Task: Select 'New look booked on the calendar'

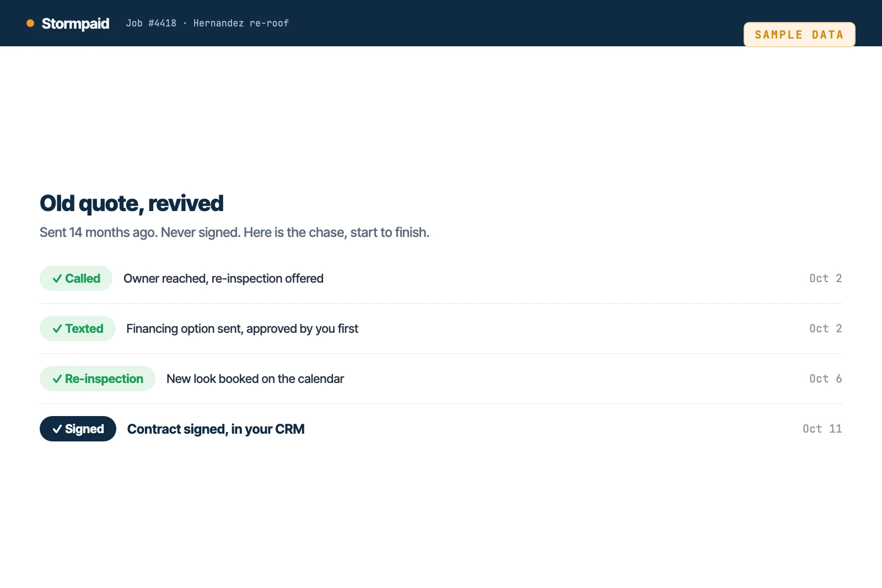Action: (x=255, y=379)
